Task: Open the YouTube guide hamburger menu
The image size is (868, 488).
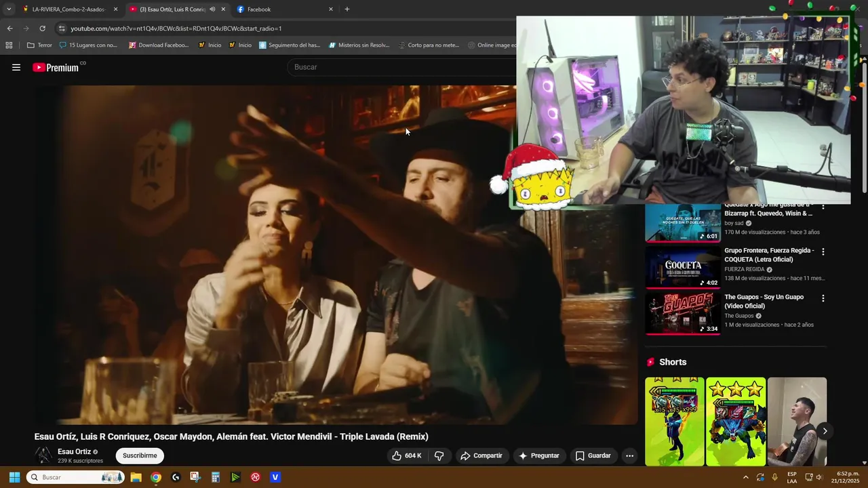Action: click(x=16, y=67)
